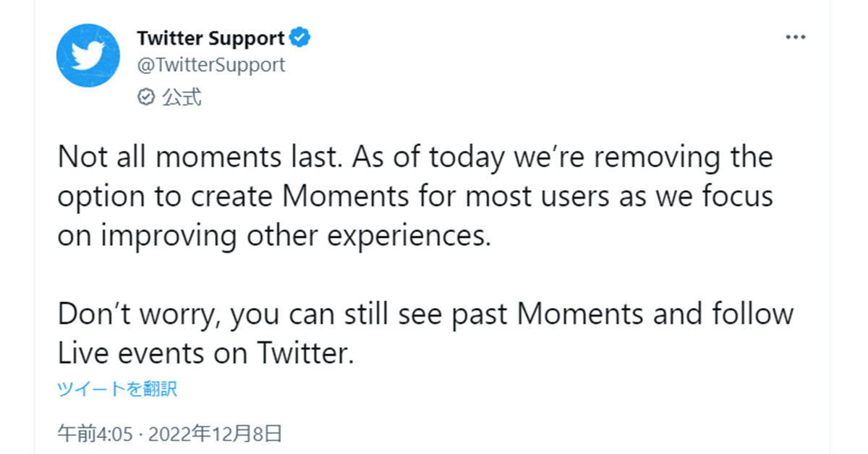Screen dimensions: 868x454
Task: Click the line "Live events on Twitter."
Action: point(206,355)
